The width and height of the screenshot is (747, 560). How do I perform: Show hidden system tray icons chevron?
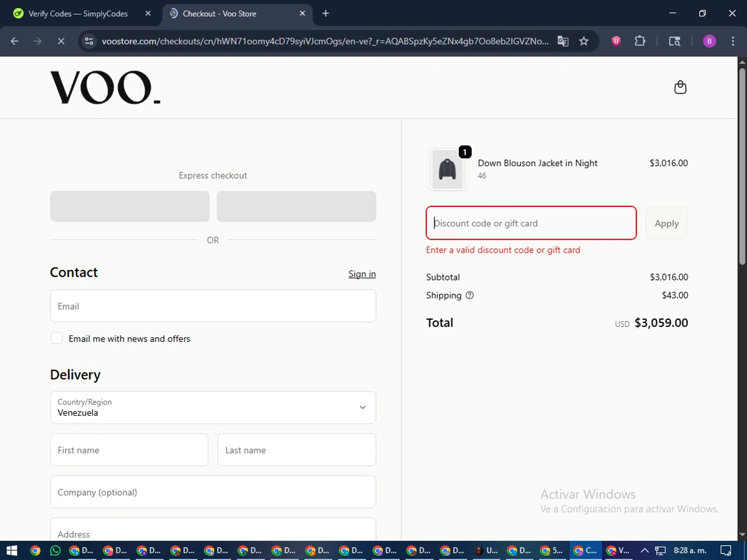[x=644, y=551]
